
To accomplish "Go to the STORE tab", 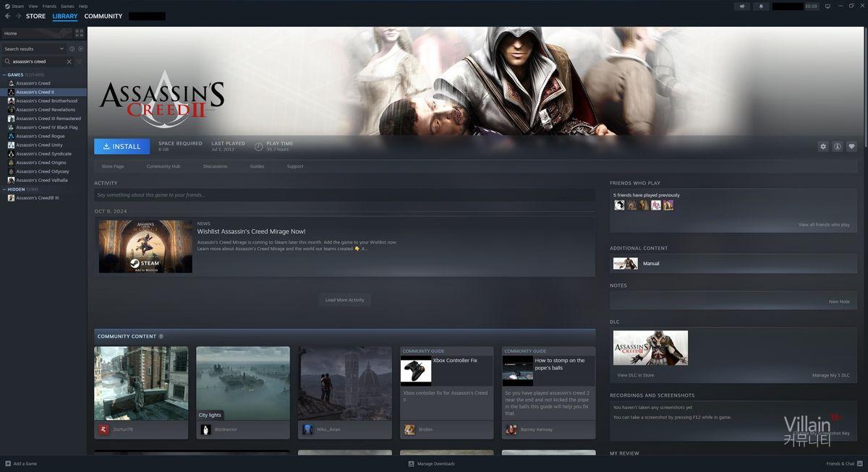I will coord(35,16).
